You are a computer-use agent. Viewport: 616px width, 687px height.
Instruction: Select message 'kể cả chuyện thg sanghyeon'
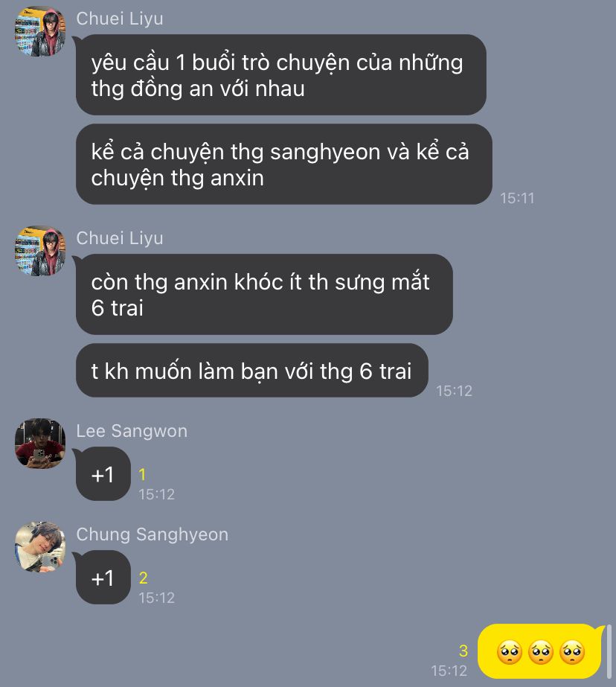[284, 164]
